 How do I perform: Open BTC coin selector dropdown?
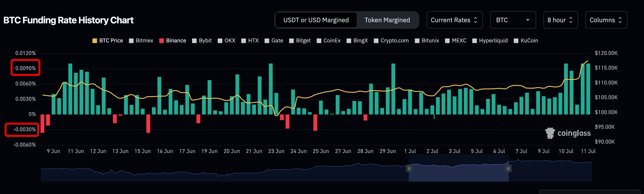[x=513, y=20]
